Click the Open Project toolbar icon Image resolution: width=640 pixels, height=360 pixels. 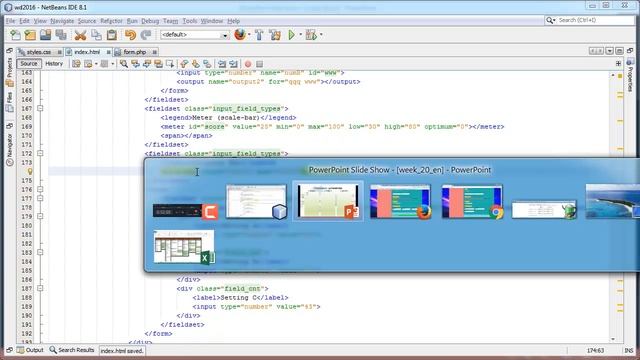click(x=45, y=35)
